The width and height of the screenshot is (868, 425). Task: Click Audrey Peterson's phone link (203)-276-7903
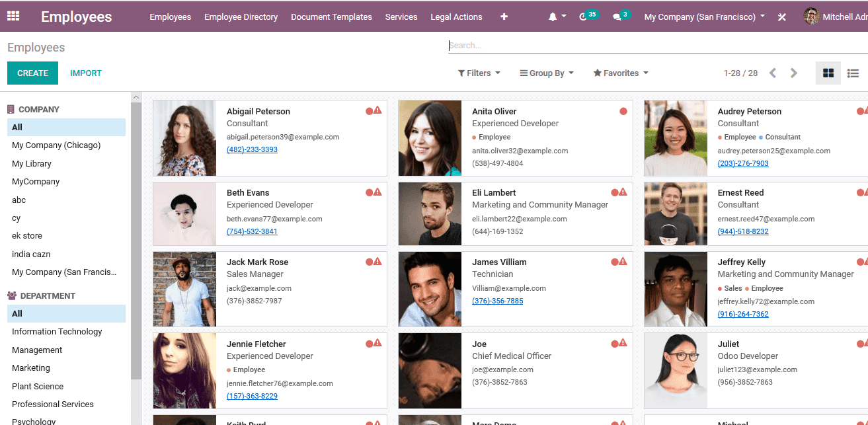point(743,163)
